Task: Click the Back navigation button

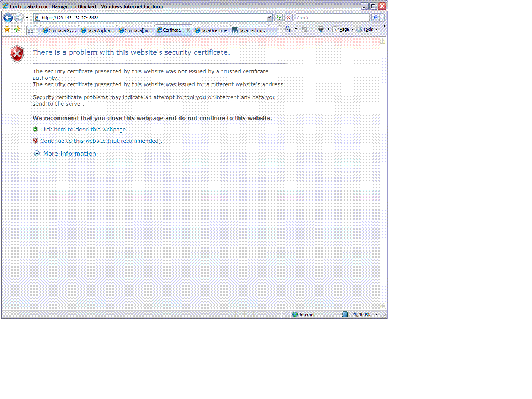Action: tap(8, 17)
